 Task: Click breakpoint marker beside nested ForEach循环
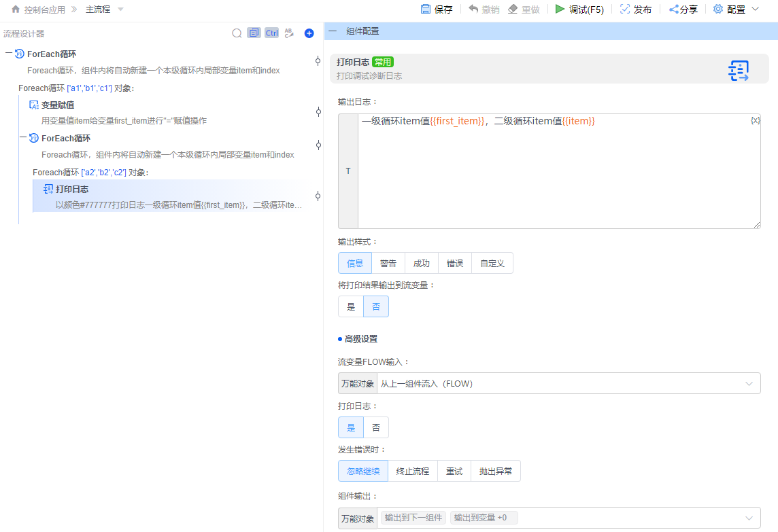click(x=318, y=145)
